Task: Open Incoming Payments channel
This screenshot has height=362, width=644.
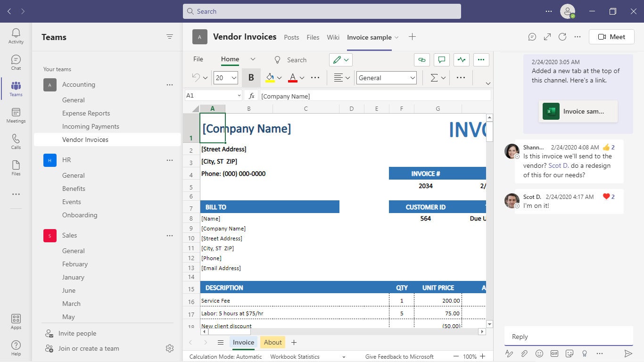Action: (91, 126)
